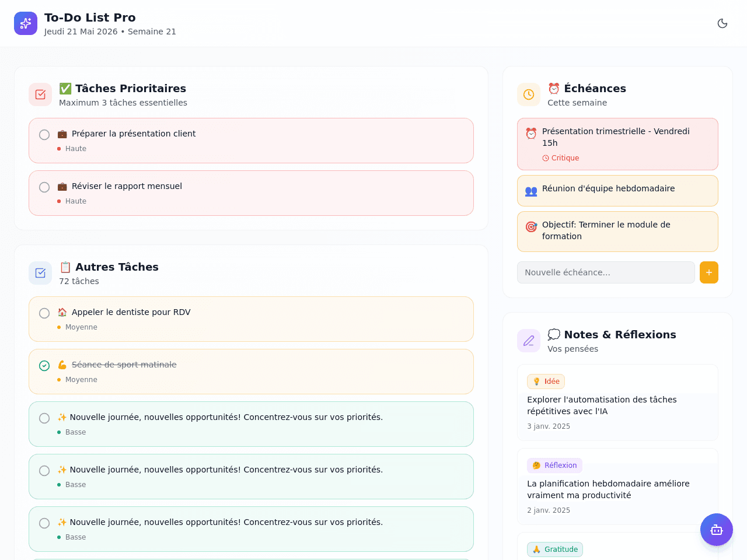Click the Moyenne priority label on Séance de sport
The image size is (747, 560).
click(x=81, y=380)
